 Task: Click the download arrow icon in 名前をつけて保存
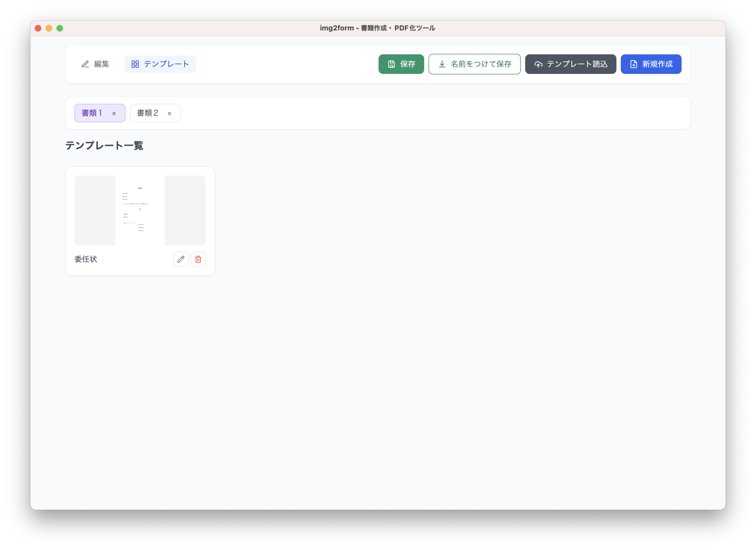click(442, 64)
